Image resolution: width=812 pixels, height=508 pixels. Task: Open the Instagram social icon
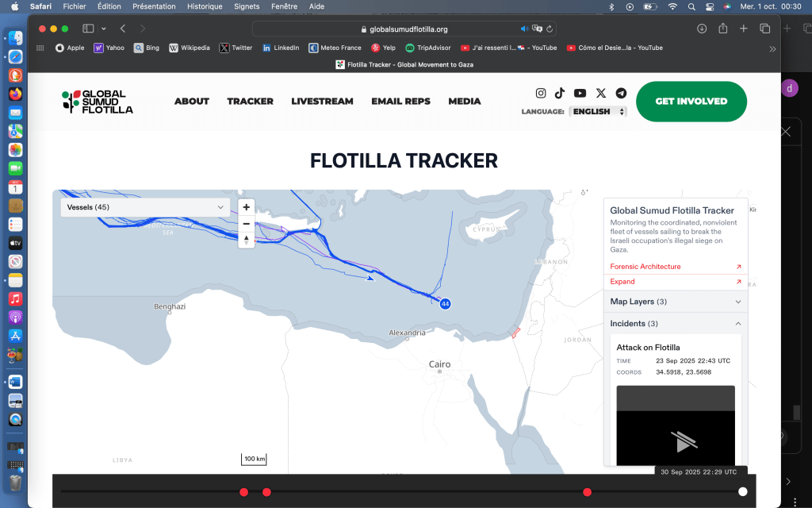point(541,93)
